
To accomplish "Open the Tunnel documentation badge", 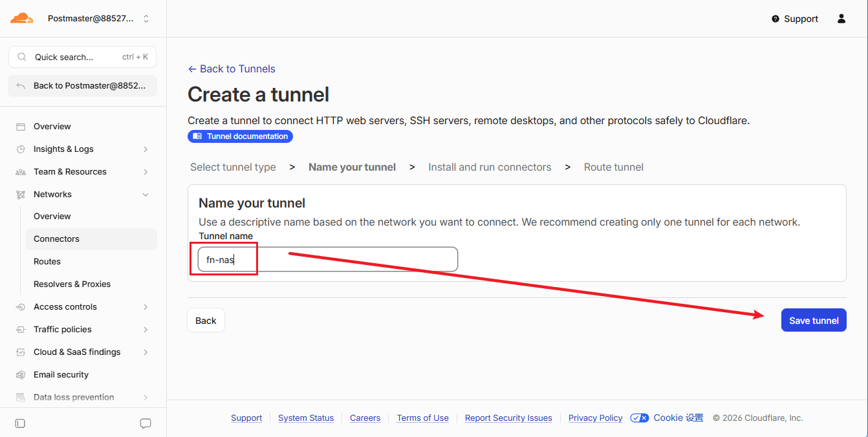I will click(240, 136).
